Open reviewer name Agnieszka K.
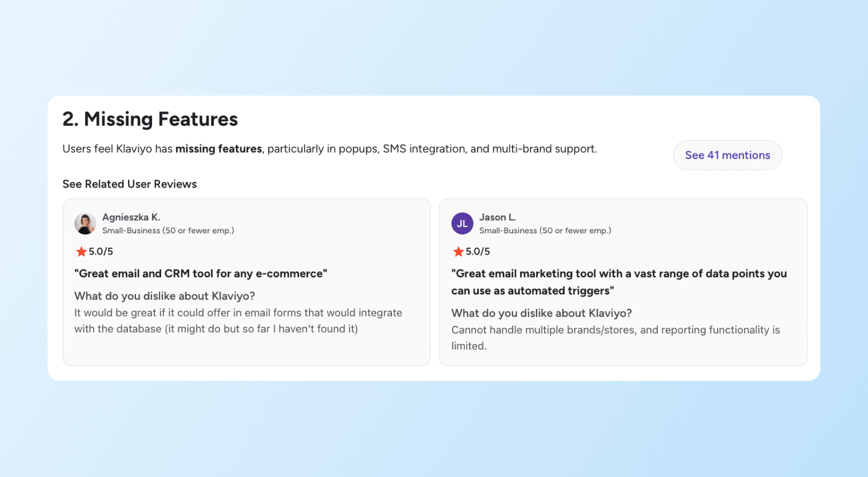The width and height of the screenshot is (868, 477). pos(131,217)
